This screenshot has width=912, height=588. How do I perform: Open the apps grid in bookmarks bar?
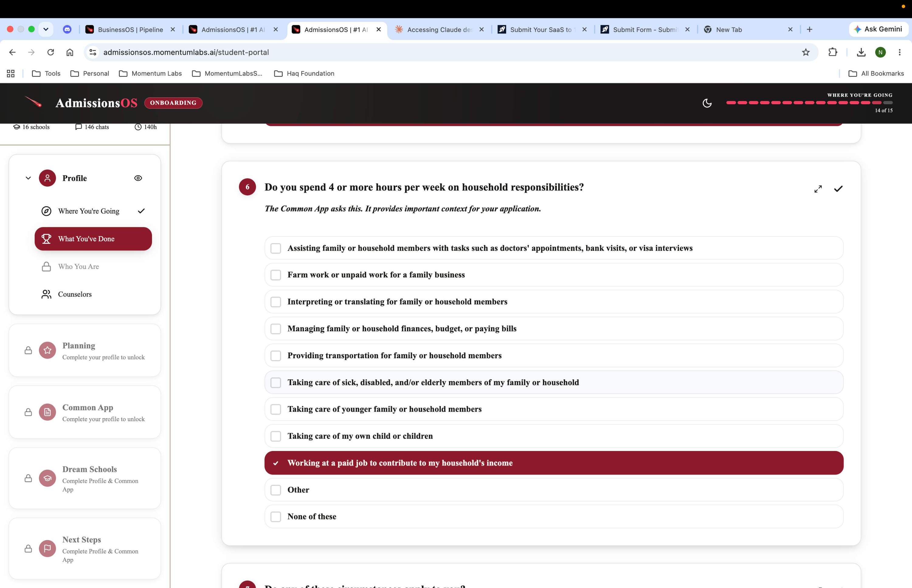[11, 73]
